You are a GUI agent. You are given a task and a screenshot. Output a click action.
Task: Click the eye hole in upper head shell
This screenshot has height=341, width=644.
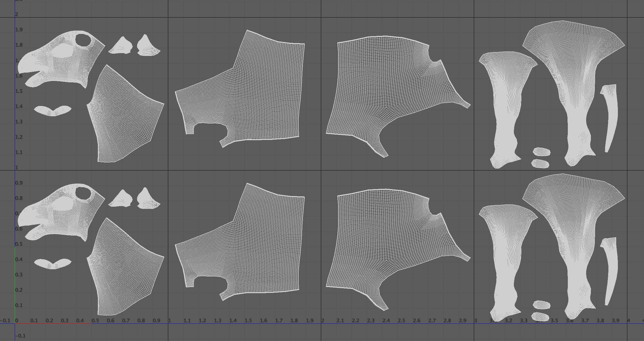[83, 40]
